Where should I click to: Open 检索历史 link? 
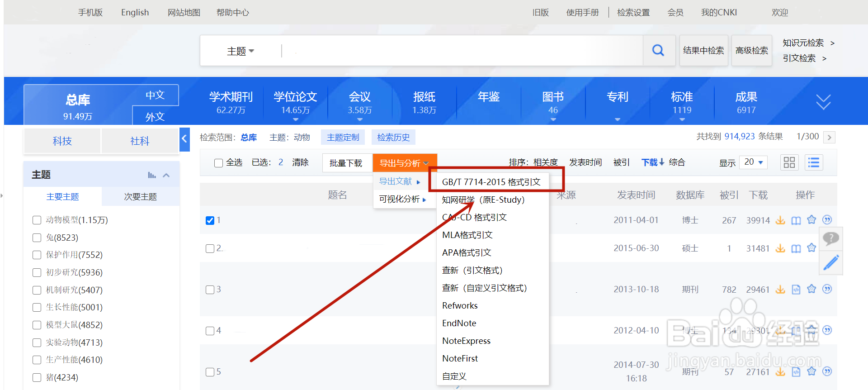click(x=393, y=137)
